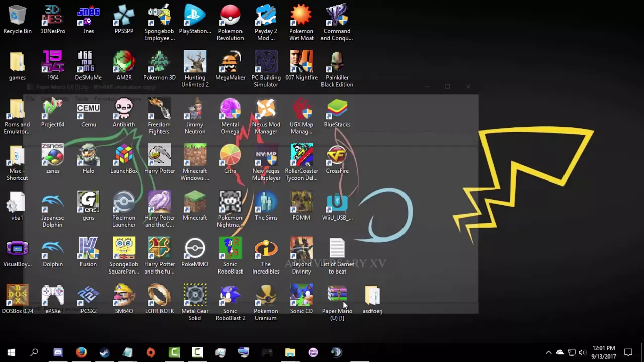Screen dimensions: 644x362
Task: Open the Cemu shortcut
Action: [x=89, y=113]
